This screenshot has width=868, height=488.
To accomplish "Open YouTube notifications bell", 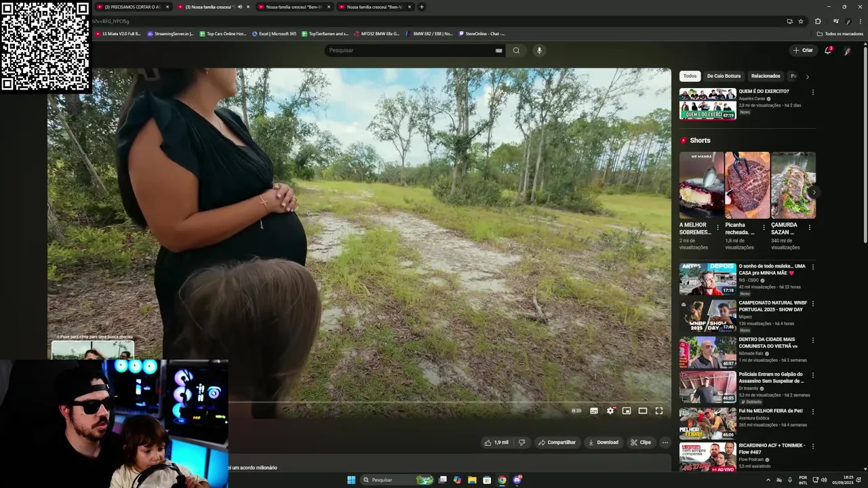I will (827, 50).
